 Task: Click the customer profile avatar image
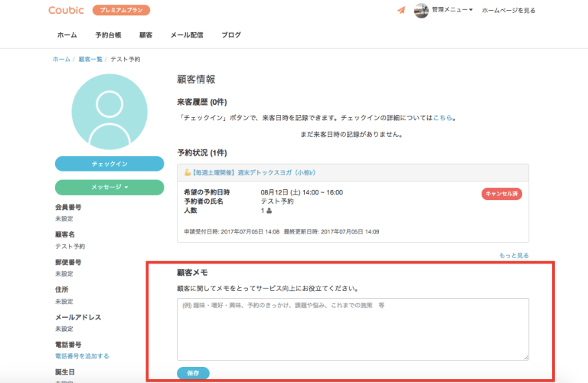109,111
